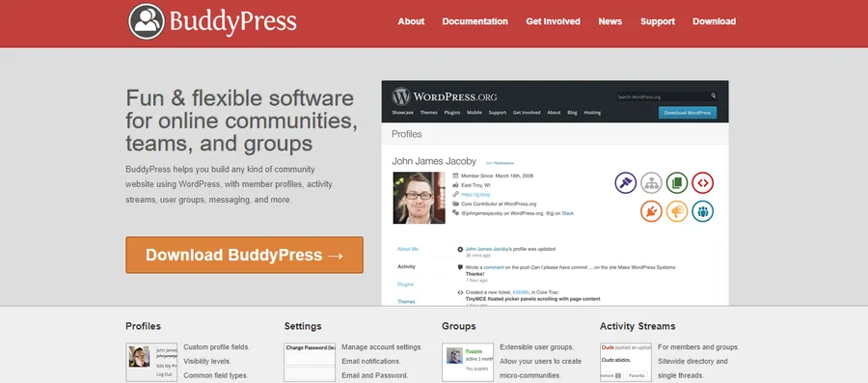
Task: Open the About menu item
Action: pyautogui.click(x=411, y=21)
